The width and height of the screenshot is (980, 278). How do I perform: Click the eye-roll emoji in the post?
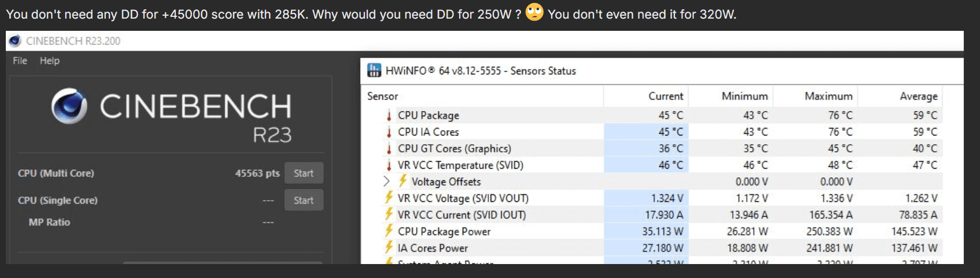pyautogui.click(x=534, y=12)
